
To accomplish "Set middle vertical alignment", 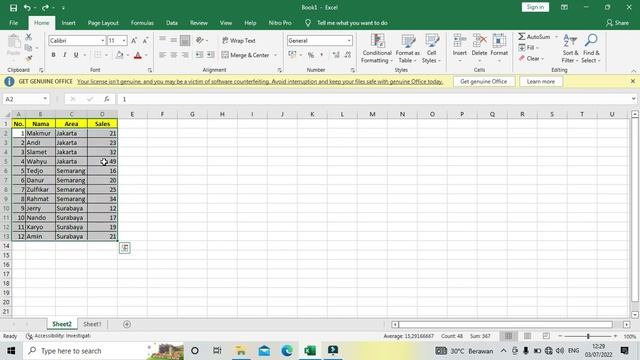I will click(174, 40).
